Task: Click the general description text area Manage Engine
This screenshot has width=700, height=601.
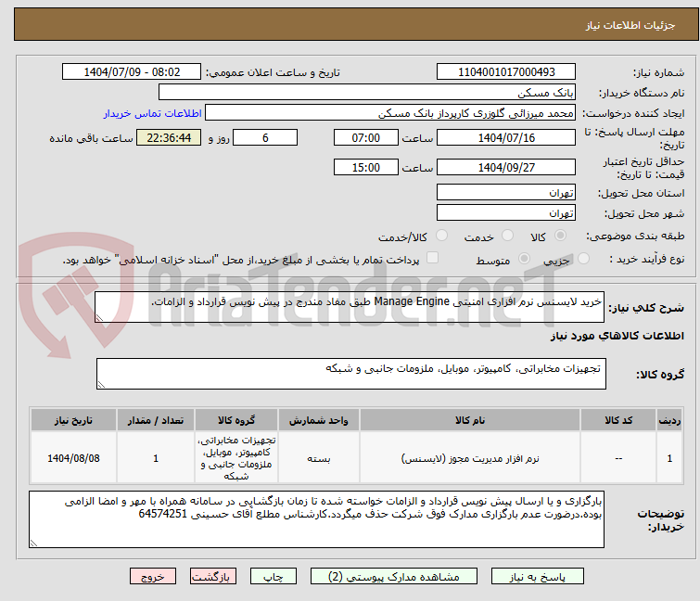Action: tap(350, 307)
